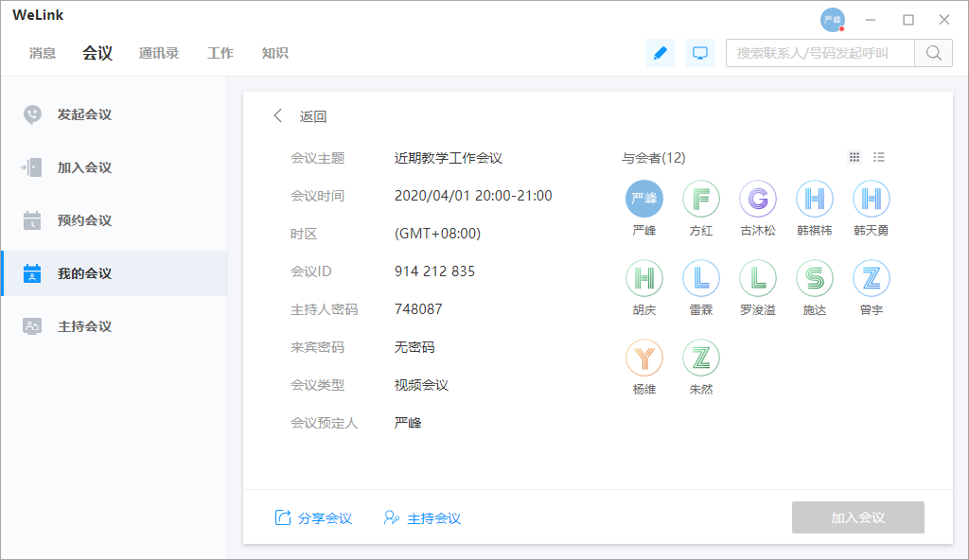Open the screen projection icon next to pencil
969x560 pixels.
click(x=700, y=53)
